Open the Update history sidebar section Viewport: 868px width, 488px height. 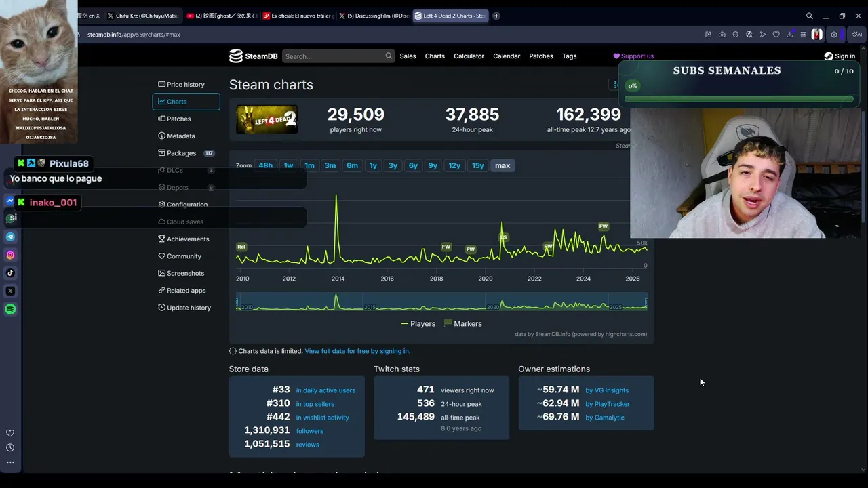pyautogui.click(x=186, y=308)
